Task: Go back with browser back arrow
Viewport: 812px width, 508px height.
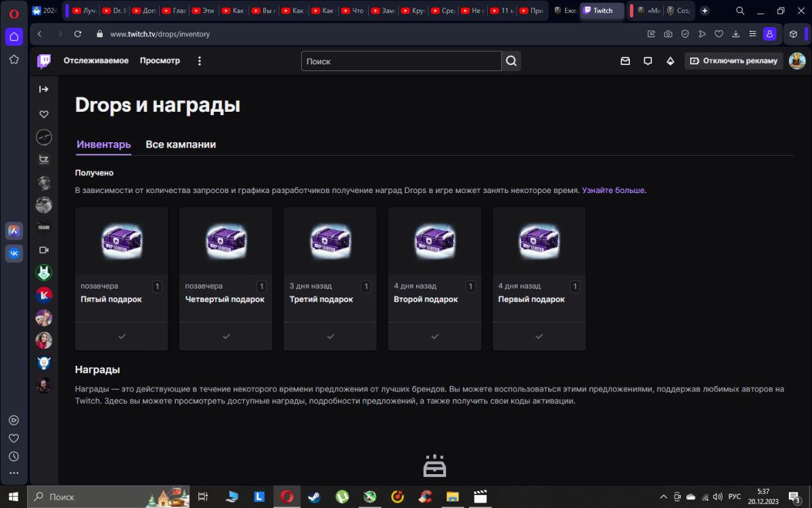Action: (40, 34)
